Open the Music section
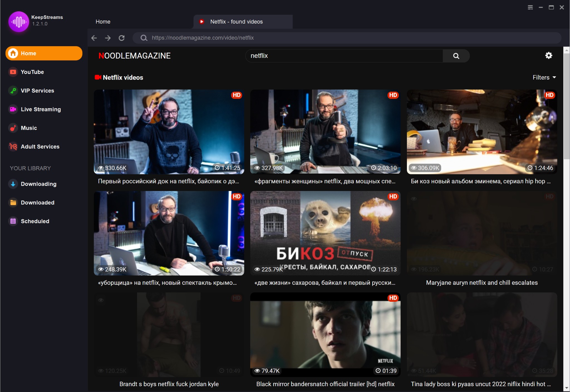Image resolution: width=570 pixels, height=392 pixels. pos(29,128)
